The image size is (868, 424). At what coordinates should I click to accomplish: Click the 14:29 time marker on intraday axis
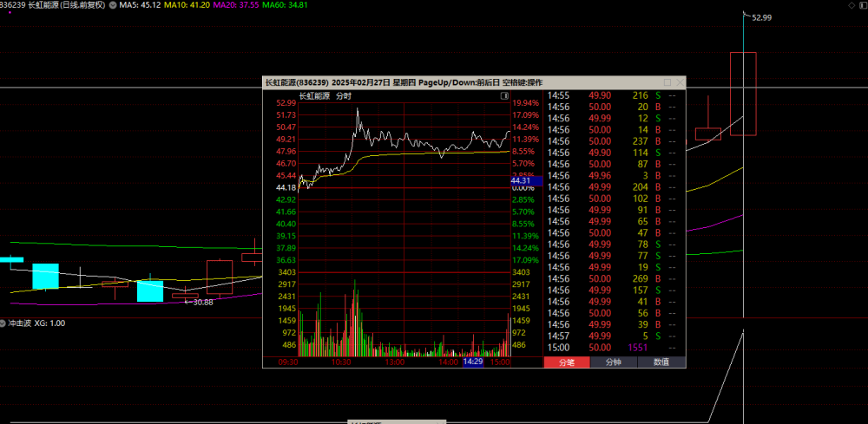[473, 362]
